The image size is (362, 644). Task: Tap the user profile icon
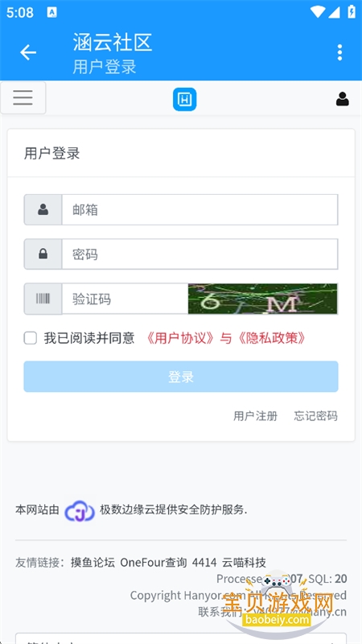click(343, 99)
